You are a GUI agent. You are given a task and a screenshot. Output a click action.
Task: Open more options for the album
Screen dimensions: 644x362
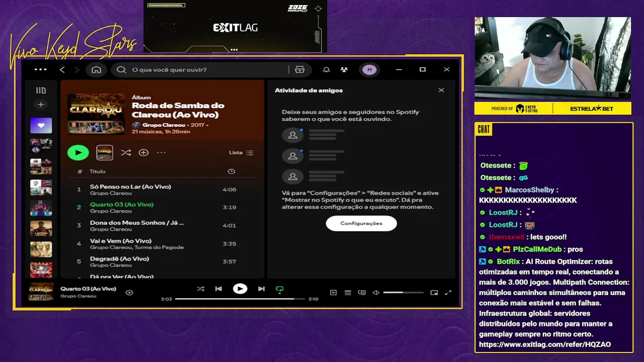click(161, 152)
